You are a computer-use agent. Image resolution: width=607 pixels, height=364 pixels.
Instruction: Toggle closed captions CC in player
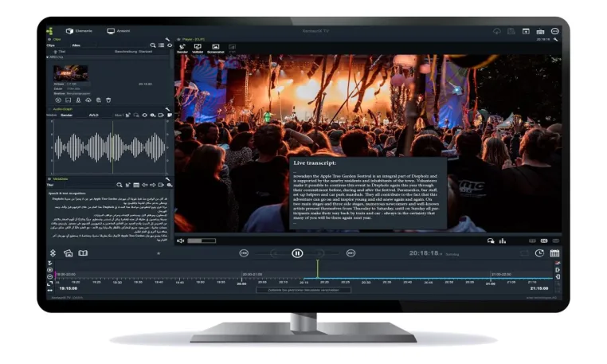click(544, 241)
